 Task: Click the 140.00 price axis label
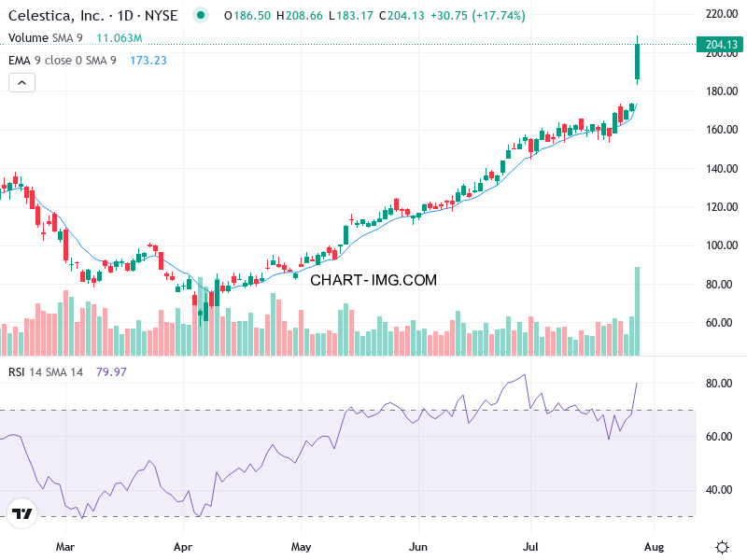[721, 169]
